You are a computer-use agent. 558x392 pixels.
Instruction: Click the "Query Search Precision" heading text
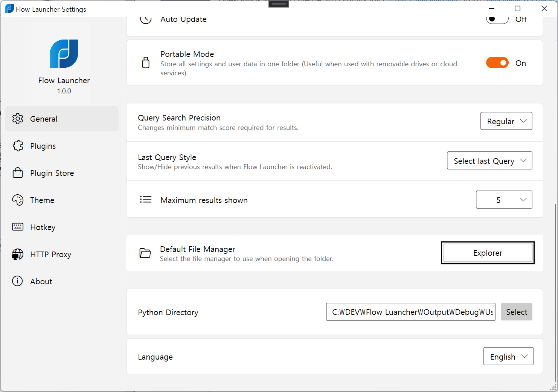(x=179, y=118)
